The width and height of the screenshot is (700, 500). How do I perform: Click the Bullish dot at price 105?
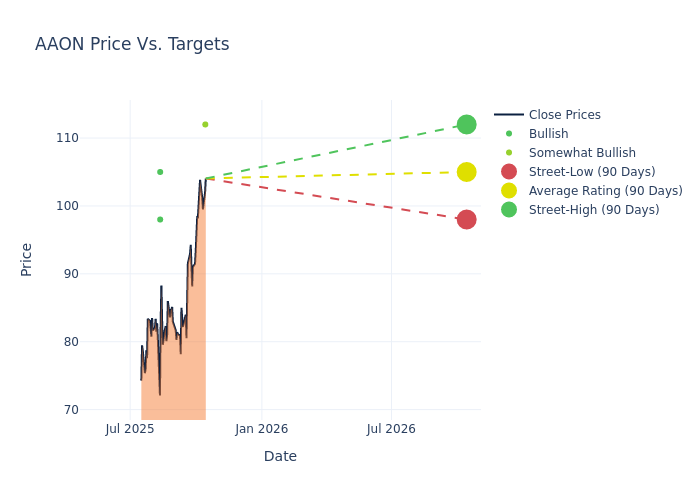click(160, 172)
